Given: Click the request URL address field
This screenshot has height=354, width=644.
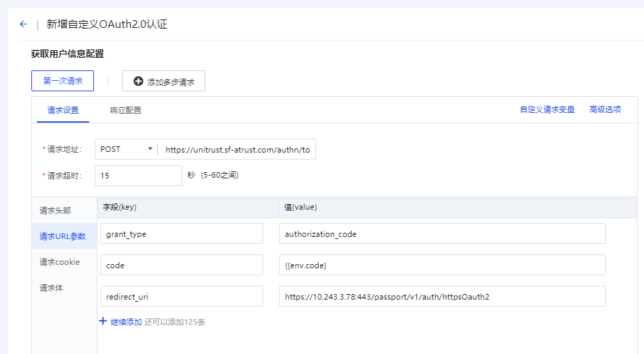Looking at the screenshot, I should [237, 149].
